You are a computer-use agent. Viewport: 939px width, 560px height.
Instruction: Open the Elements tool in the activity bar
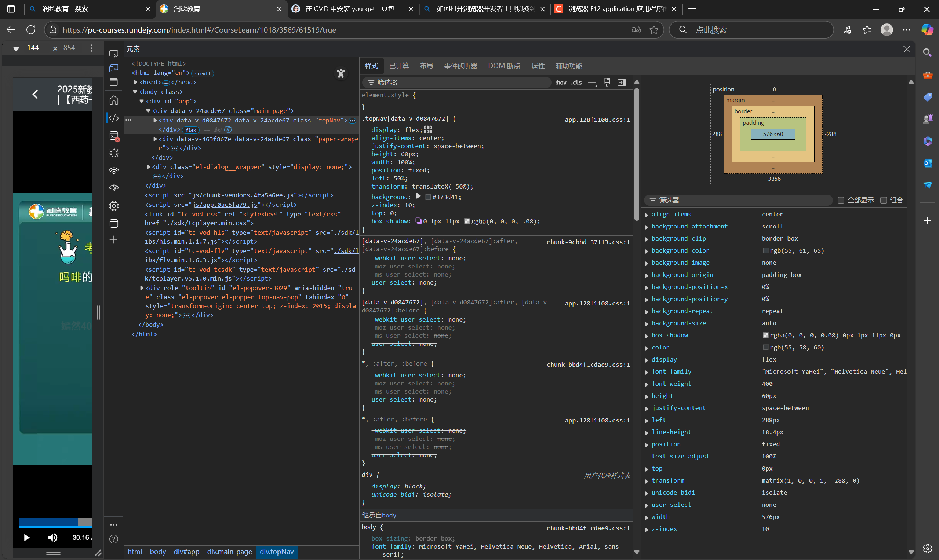(114, 118)
